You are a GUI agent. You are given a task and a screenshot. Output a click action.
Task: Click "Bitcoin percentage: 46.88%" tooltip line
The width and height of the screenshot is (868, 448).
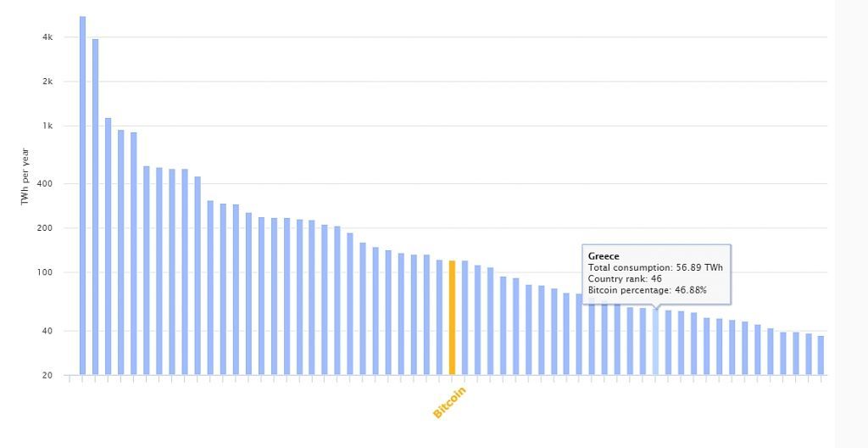[x=647, y=290]
